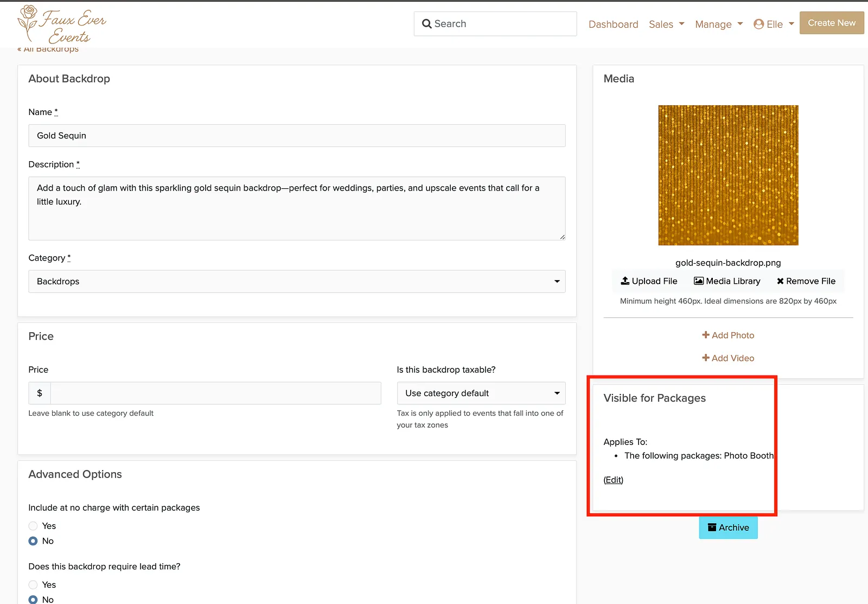Click the dollar sign price prefix

40,393
